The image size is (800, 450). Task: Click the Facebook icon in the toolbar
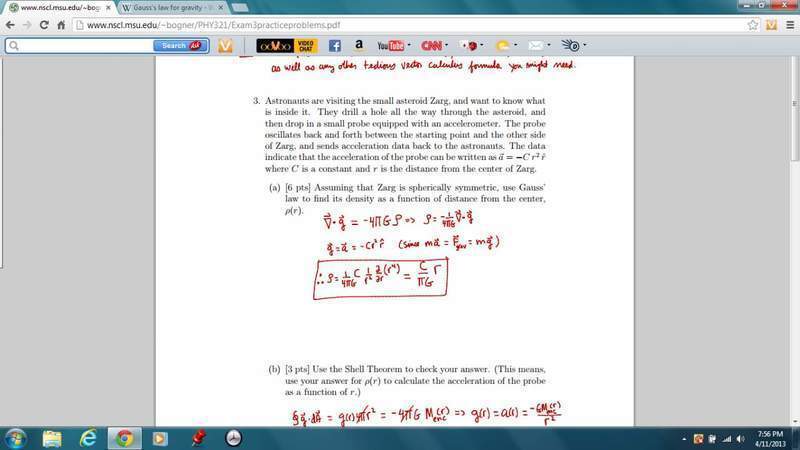click(335, 46)
